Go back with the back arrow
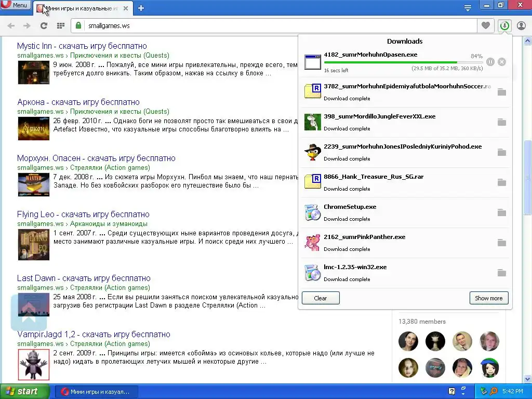Image resolution: width=532 pixels, height=399 pixels. coord(11,26)
